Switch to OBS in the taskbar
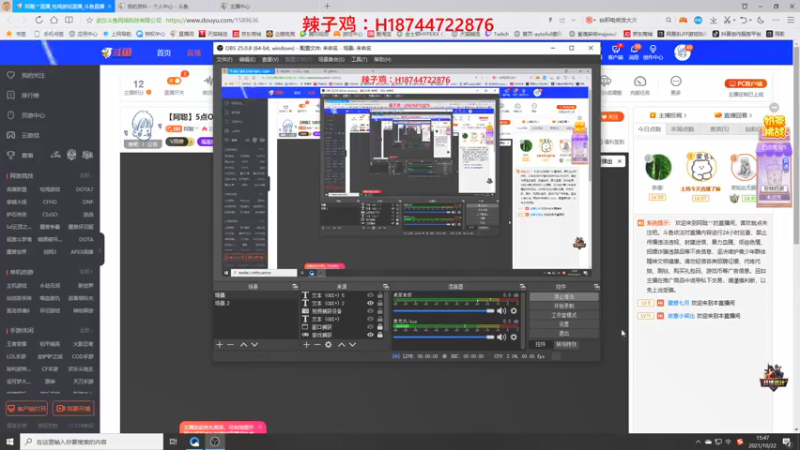 pyautogui.click(x=215, y=441)
